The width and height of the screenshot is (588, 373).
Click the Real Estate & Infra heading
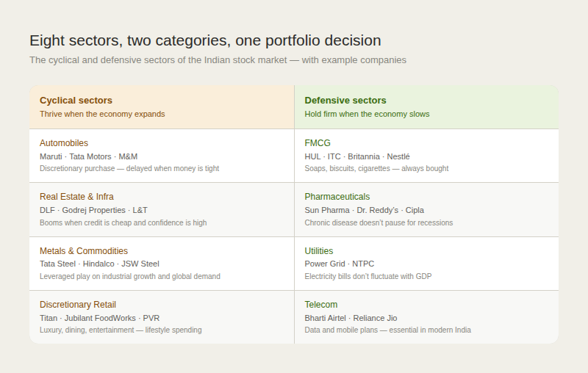pyautogui.click(x=76, y=197)
